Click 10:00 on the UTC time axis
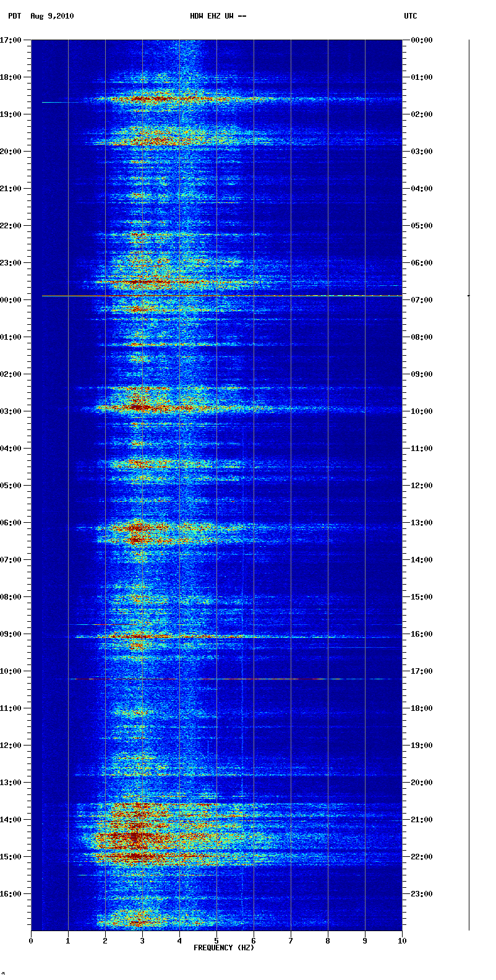 tap(422, 411)
